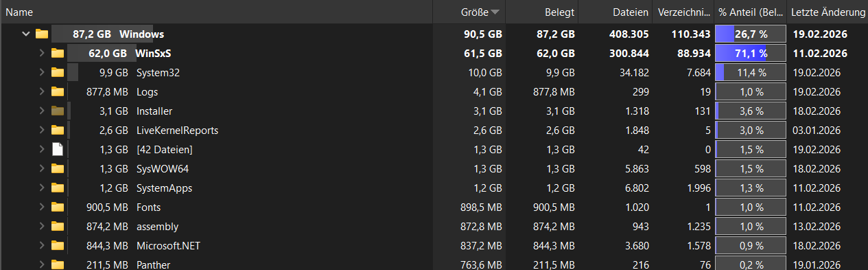Expand the Installer folder
Screen dimensions: 868x270
point(41,111)
